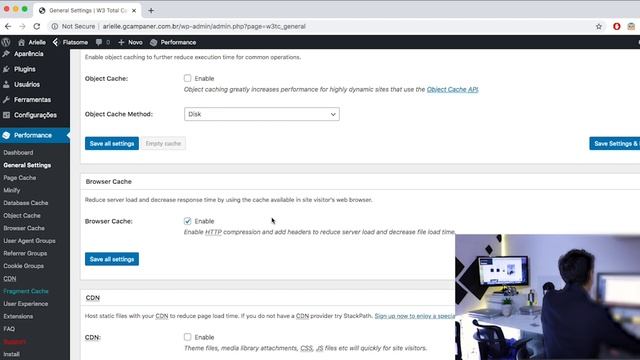This screenshot has width=640, height=360.
Task: Open Performance in the admin bar
Action: pos(173,42)
